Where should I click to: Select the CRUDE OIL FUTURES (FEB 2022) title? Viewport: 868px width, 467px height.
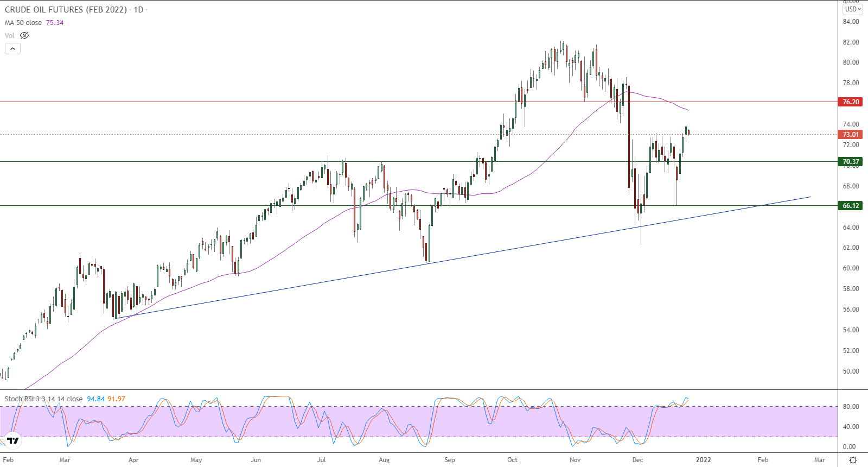click(66, 10)
